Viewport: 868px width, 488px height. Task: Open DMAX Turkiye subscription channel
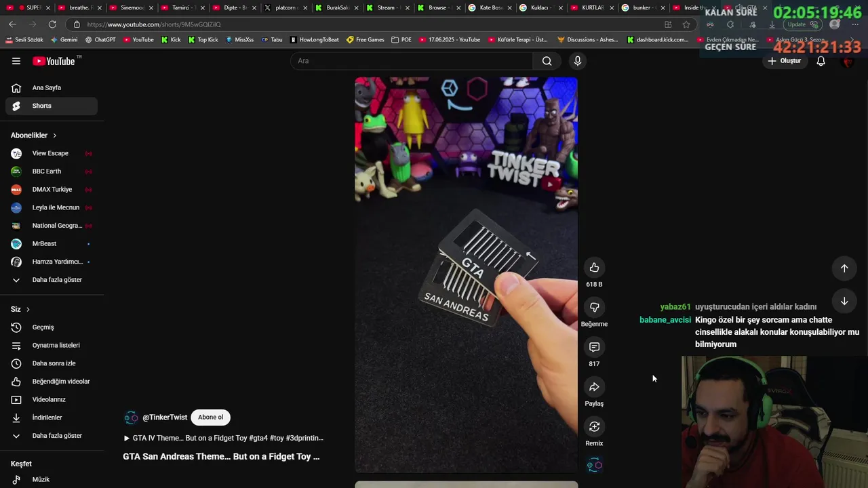pos(52,190)
